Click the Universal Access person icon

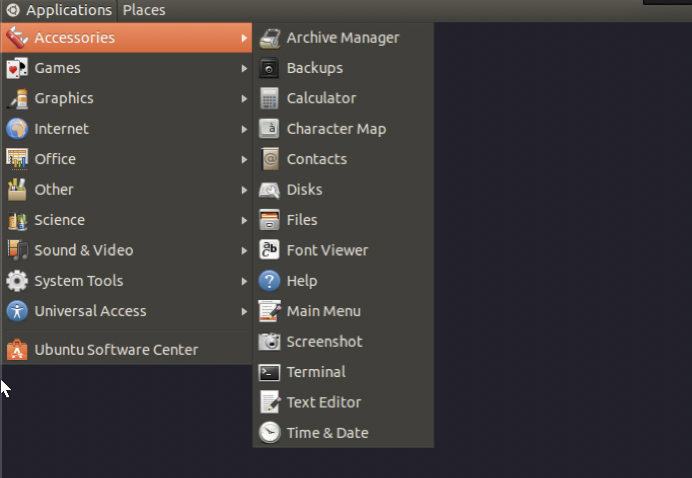[17, 311]
